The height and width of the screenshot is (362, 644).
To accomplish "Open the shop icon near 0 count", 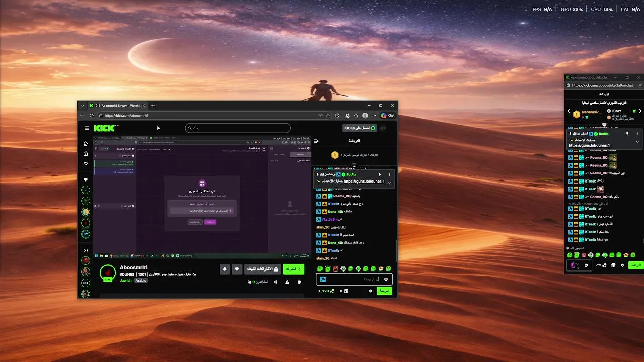I will click(346, 291).
